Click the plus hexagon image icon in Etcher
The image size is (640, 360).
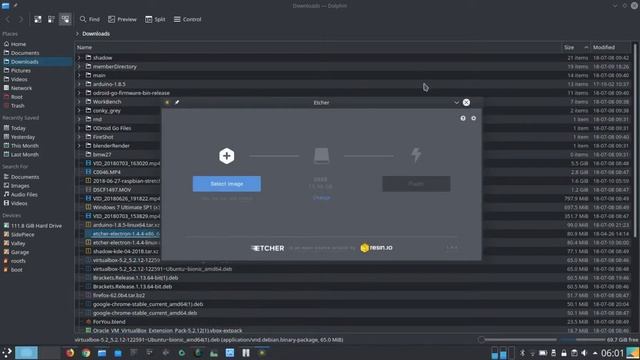pos(227,156)
